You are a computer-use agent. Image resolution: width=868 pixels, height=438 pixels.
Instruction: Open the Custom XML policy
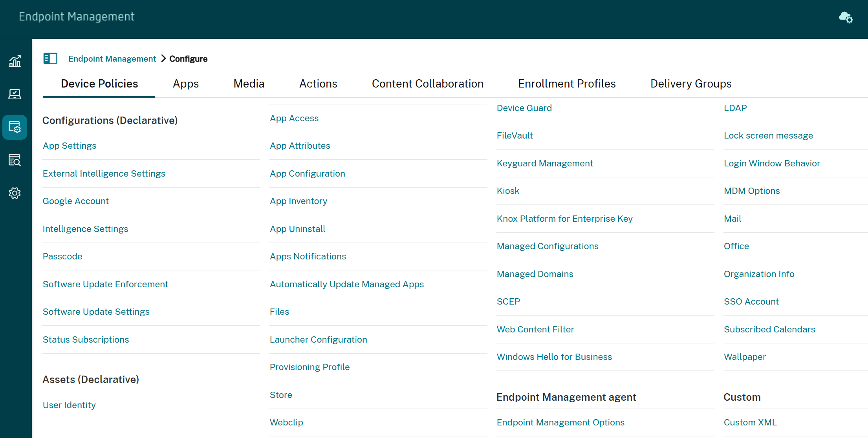(x=750, y=422)
